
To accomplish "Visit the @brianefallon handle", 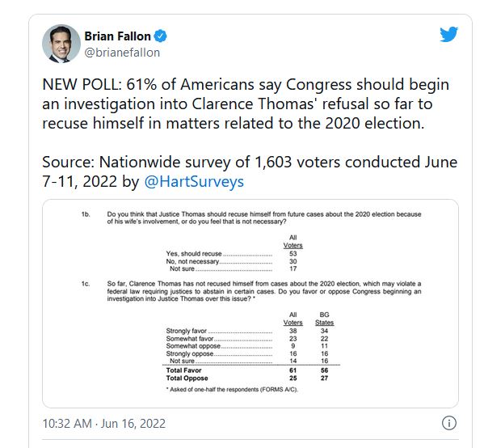I will 122,53.
